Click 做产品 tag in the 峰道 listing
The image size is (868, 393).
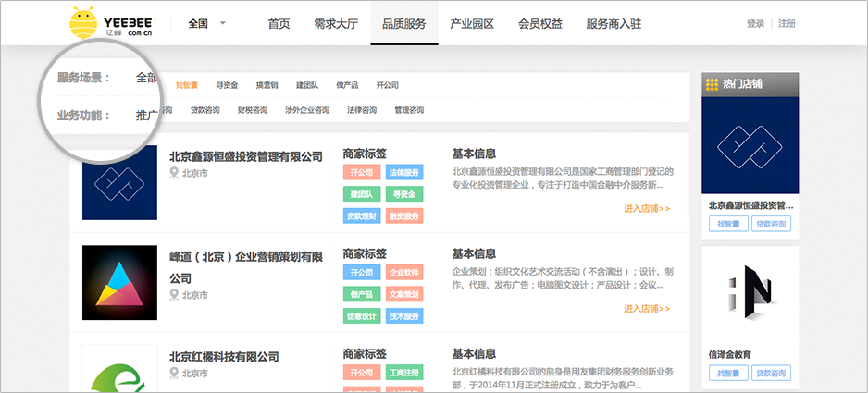(362, 294)
